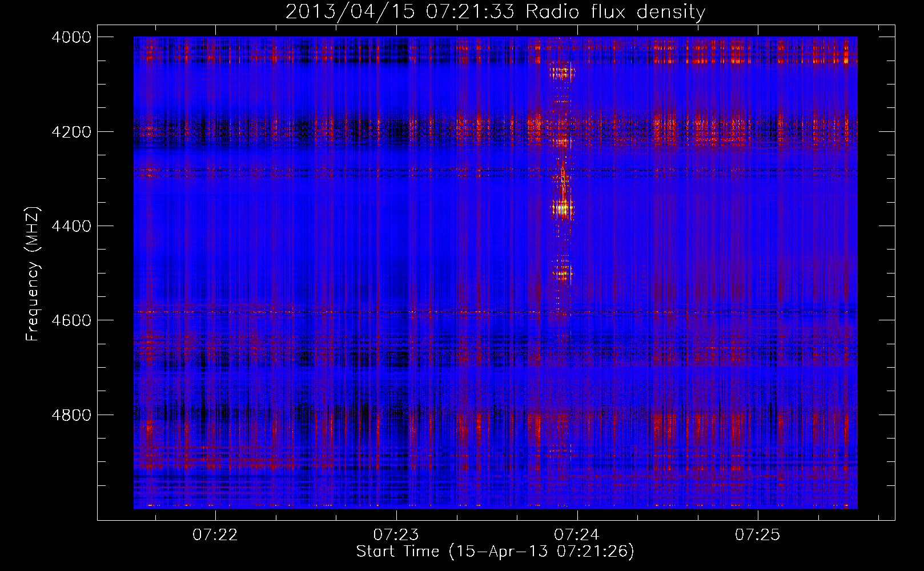
Task: Click the bright yellow burst near 4360 MHz
Action: (563, 208)
